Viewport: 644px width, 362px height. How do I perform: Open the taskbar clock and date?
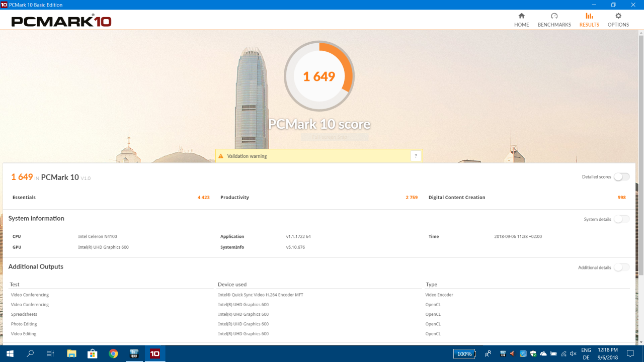tap(607, 353)
